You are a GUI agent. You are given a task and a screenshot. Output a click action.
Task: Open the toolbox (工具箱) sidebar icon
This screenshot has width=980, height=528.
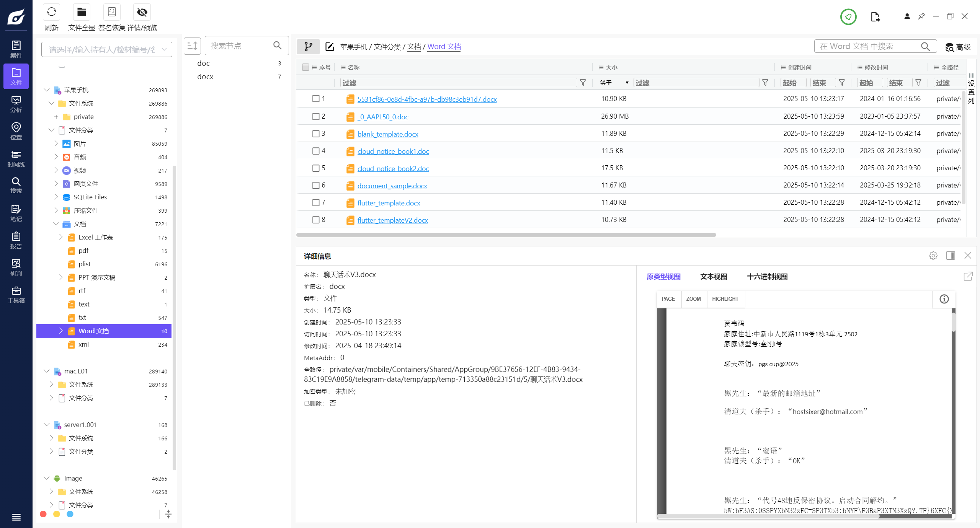tap(16, 295)
